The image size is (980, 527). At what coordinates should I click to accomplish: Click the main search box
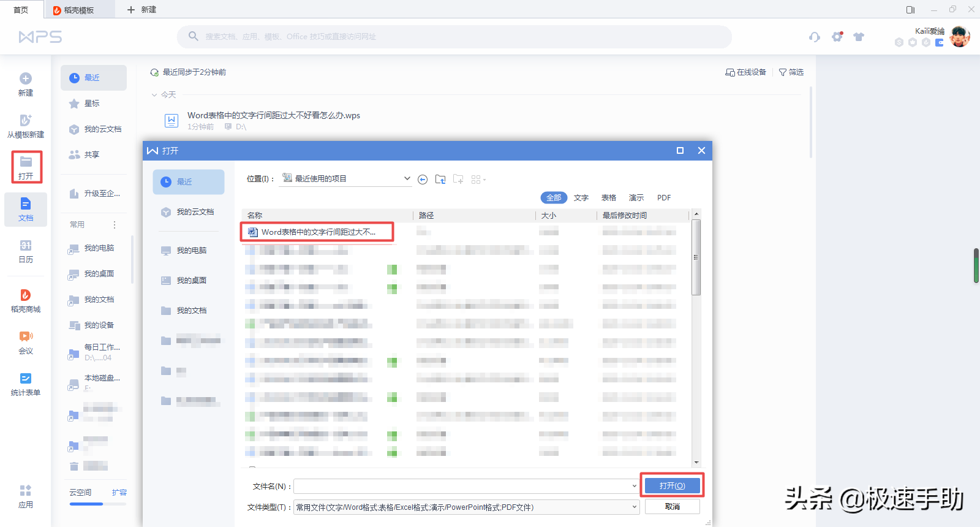click(x=454, y=37)
